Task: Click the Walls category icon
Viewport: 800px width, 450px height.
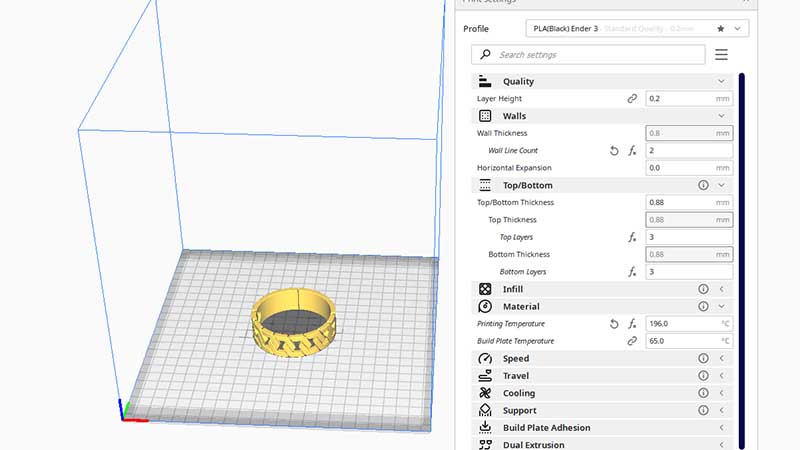Action: 485,116
